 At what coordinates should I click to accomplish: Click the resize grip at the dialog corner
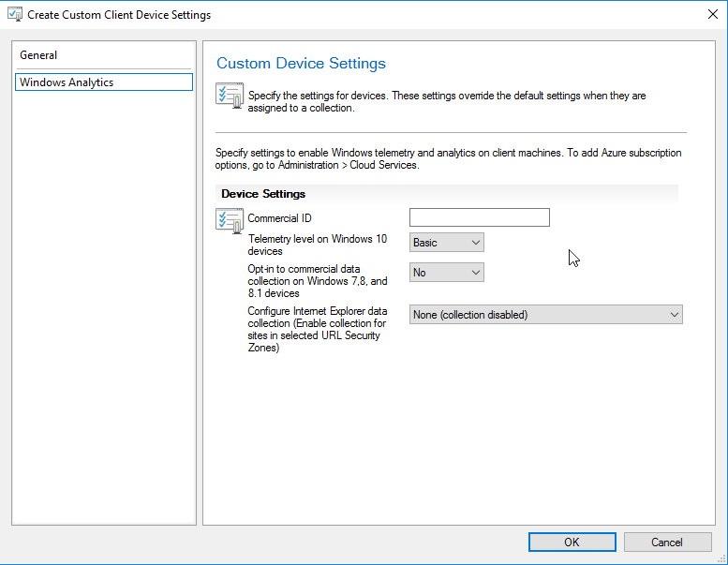tap(721, 559)
